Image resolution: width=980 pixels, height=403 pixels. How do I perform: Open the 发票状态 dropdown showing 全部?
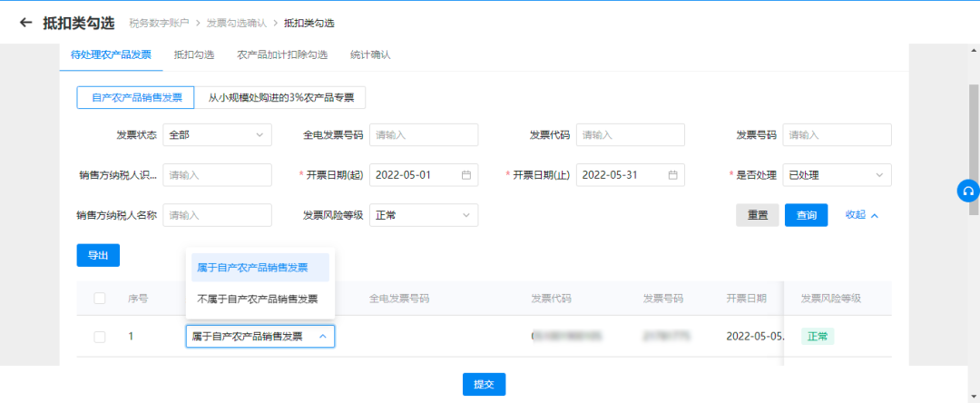point(218,135)
